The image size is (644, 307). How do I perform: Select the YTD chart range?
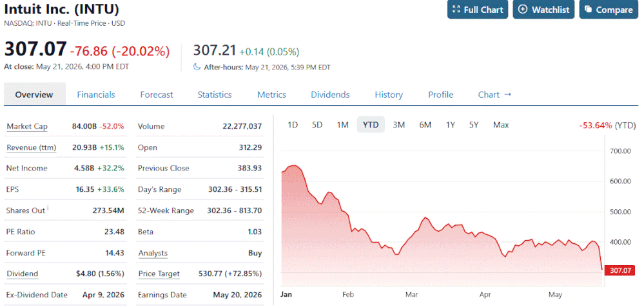[371, 125]
